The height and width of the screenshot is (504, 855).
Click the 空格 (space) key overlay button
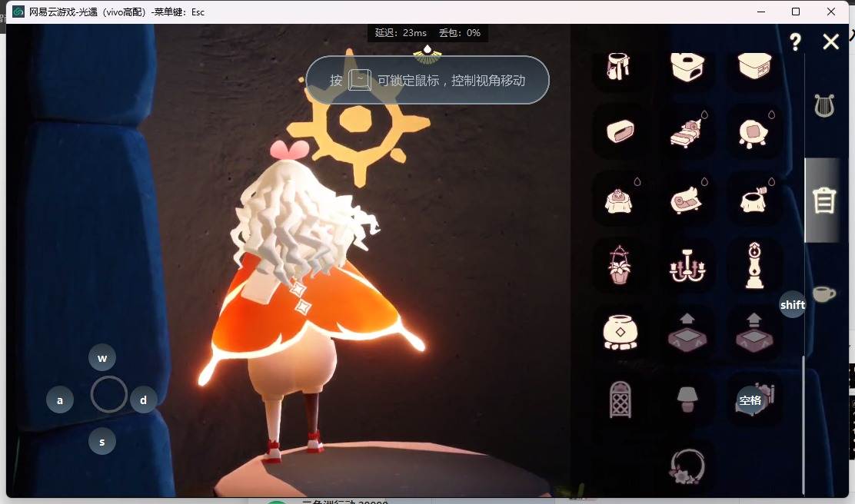coord(750,400)
